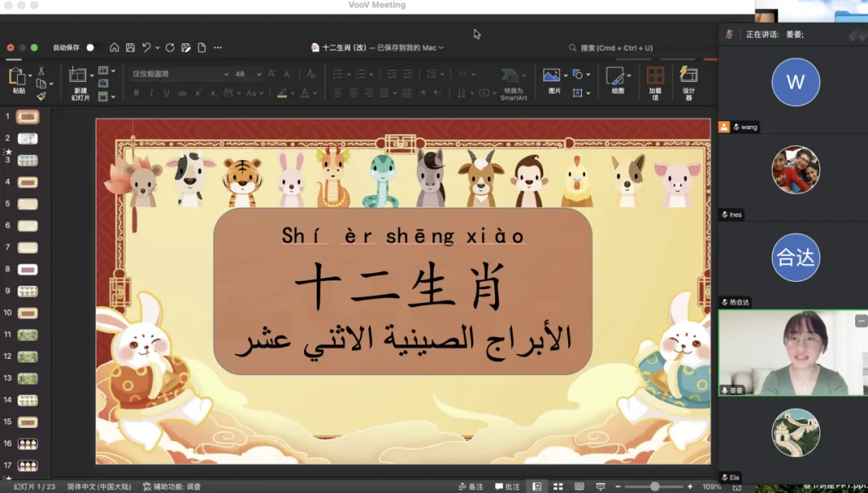Click the zoom slider in status bar

[x=655, y=487]
